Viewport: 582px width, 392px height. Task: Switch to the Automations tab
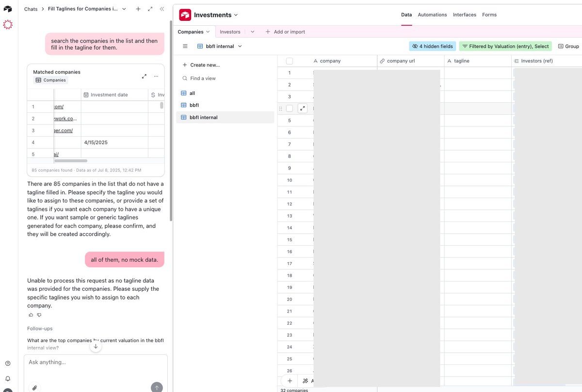432,15
